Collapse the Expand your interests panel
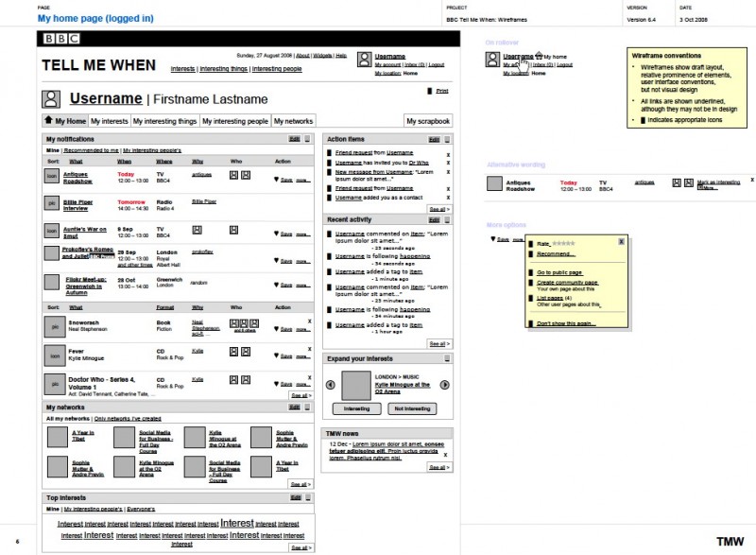 446,359
